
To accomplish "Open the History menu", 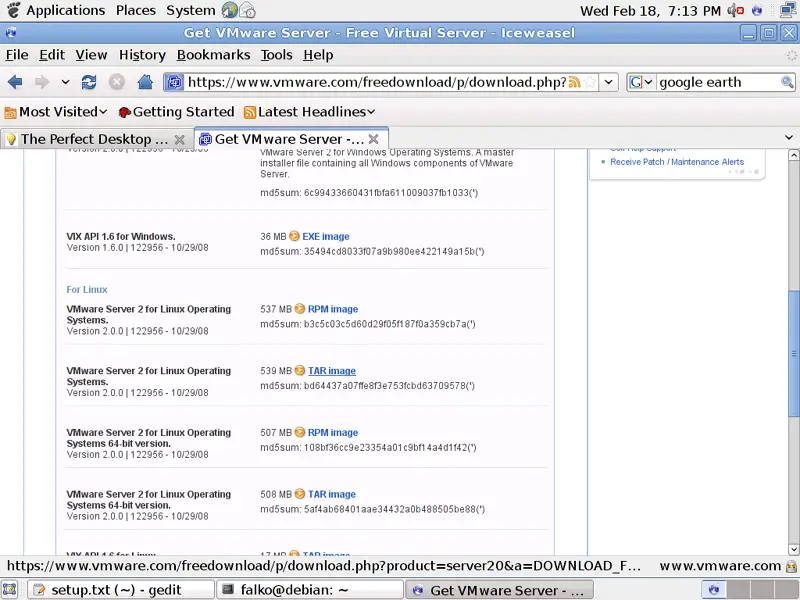I will [x=142, y=55].
